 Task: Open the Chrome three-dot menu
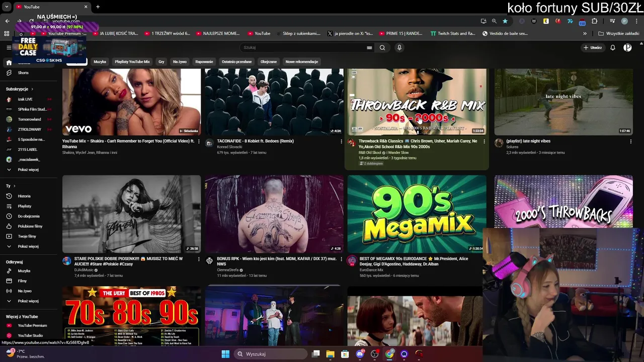[636, 21]
